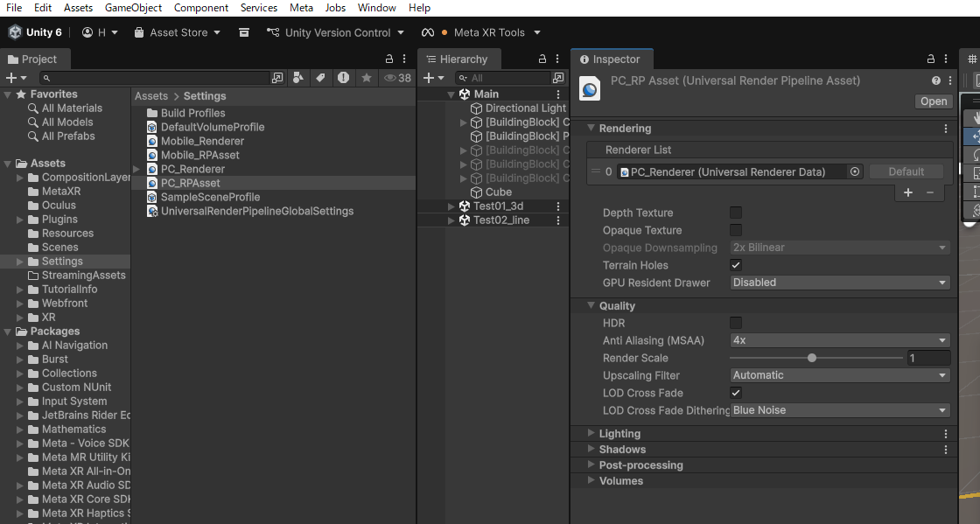The height and width of the screenshot is (524, 980).
Task: Open the Unity Version Control dropdown
Action: coord(336,32)
